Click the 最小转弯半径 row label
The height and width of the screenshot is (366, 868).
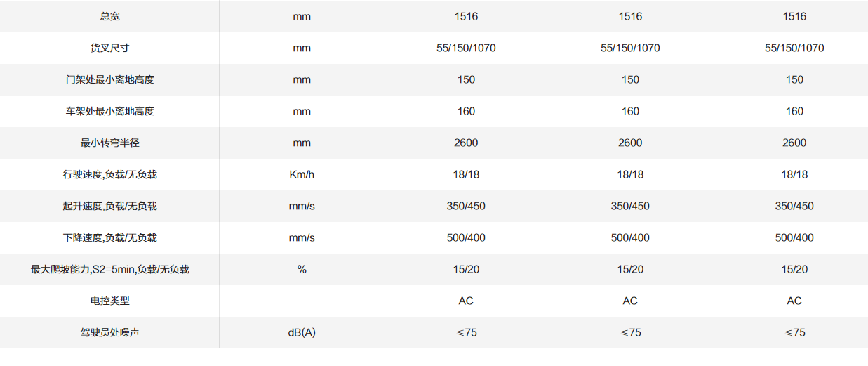tap(109, 143)
